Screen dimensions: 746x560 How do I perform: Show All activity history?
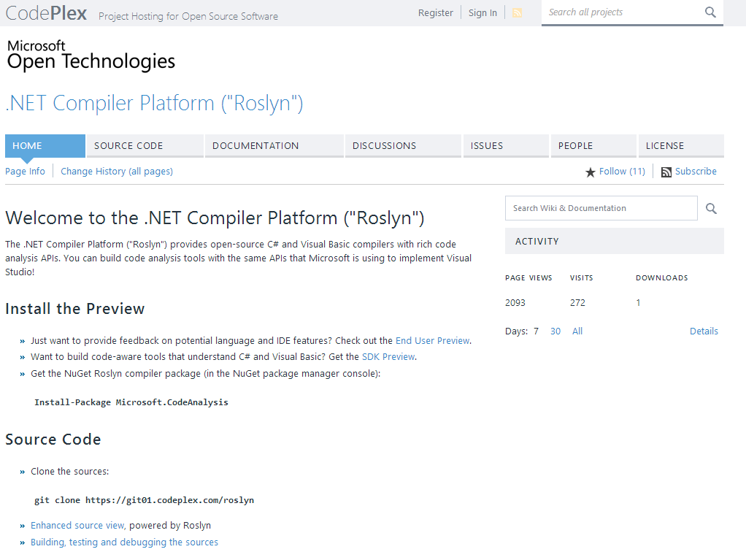point(577,331)
